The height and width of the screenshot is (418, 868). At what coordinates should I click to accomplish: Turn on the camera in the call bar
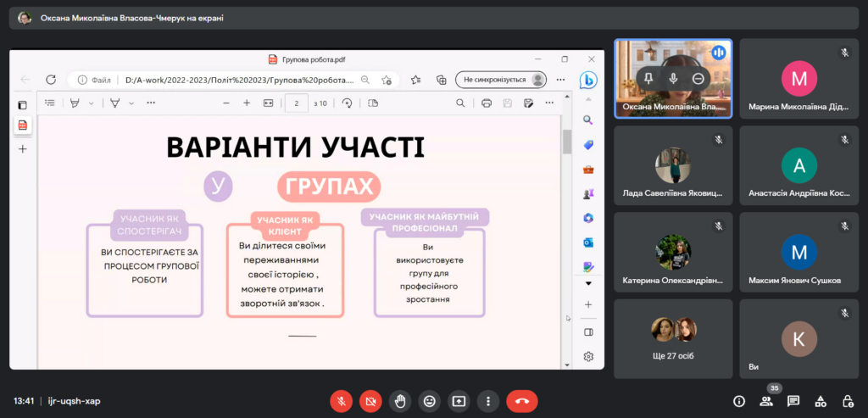[x=370, y=400]
